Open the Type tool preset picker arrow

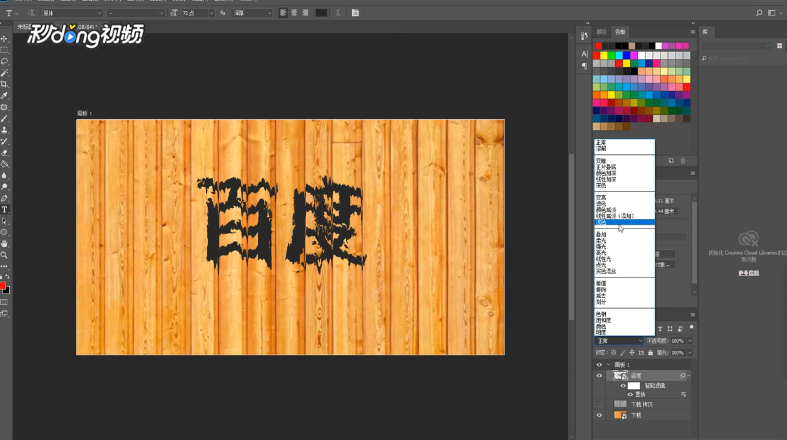[17, 13]
